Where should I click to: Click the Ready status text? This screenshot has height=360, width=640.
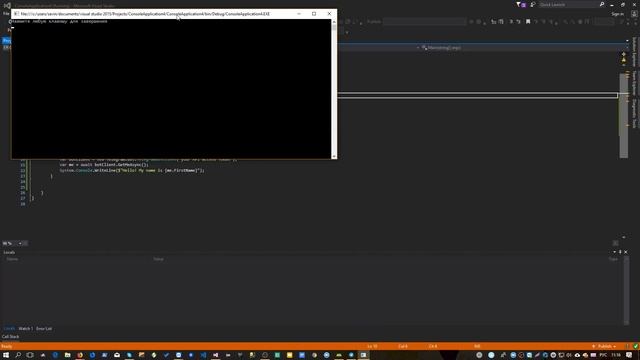7,346
